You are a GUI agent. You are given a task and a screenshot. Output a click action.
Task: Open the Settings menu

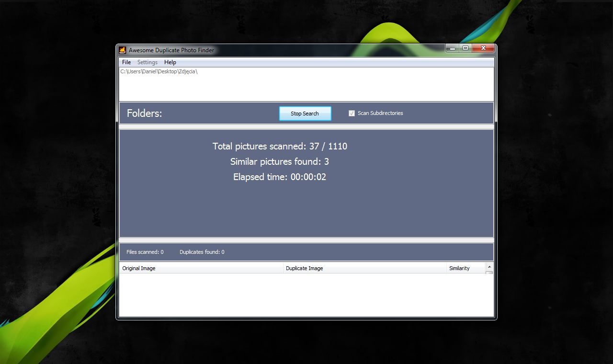[x=148, y=62]
